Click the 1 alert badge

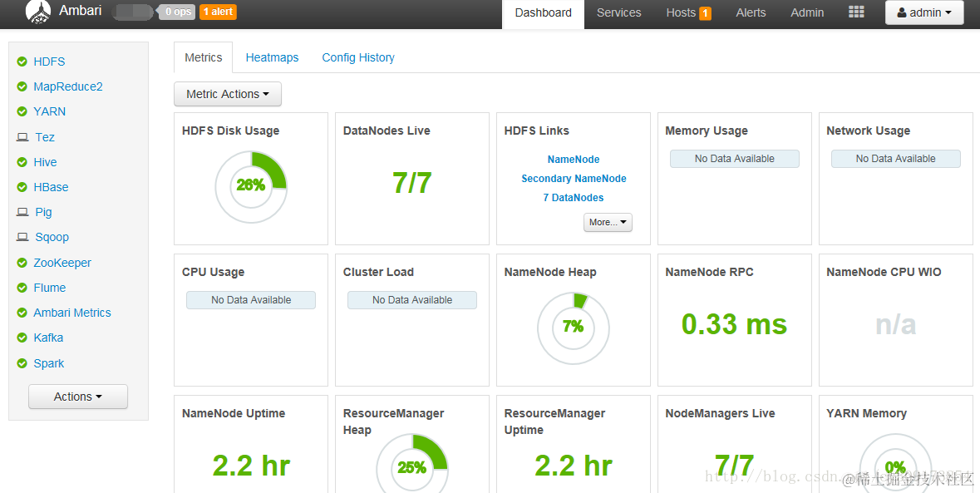(x=218, y=12)
